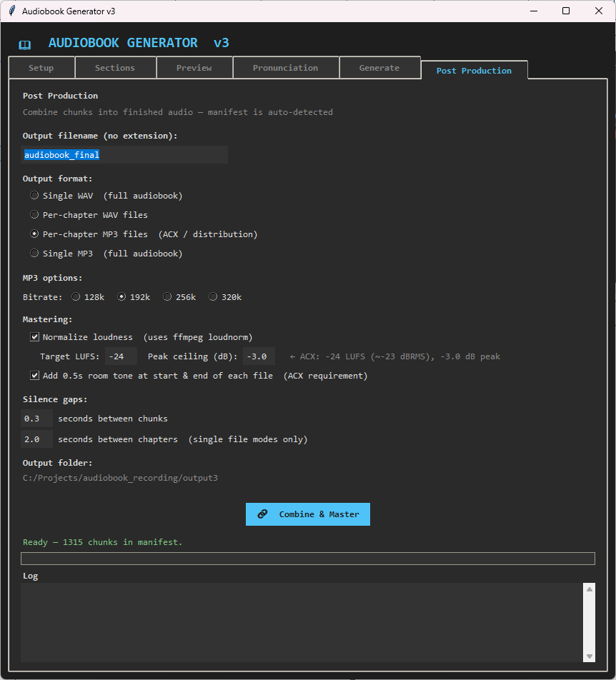This screenshot has width=616, height=680.
Task: Click the chain link icon on Combine button
Action: [x=262, y=514]
